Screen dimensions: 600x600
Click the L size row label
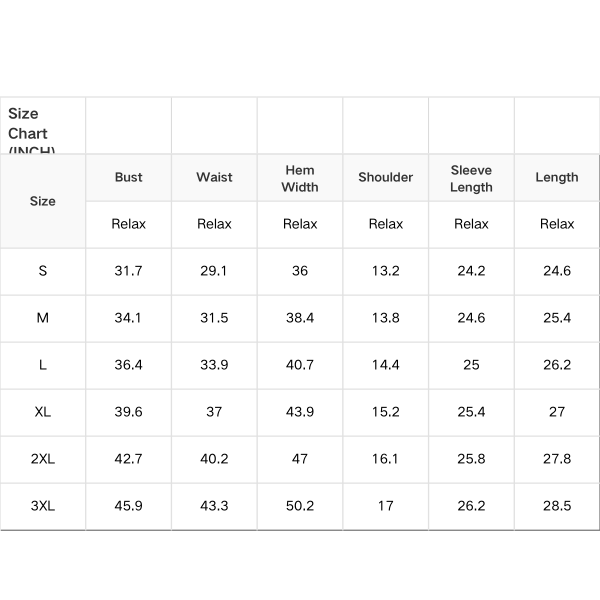(43, 365)
